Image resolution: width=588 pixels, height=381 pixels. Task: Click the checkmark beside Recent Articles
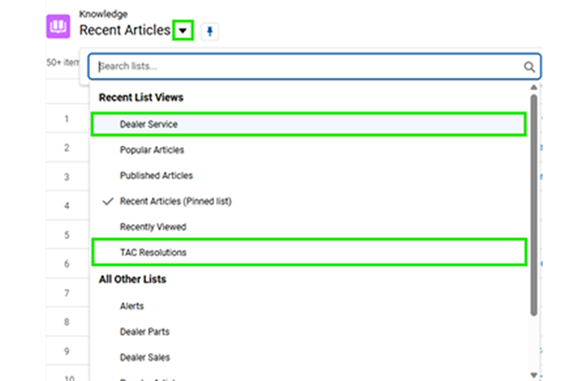(x=107, y=202)
